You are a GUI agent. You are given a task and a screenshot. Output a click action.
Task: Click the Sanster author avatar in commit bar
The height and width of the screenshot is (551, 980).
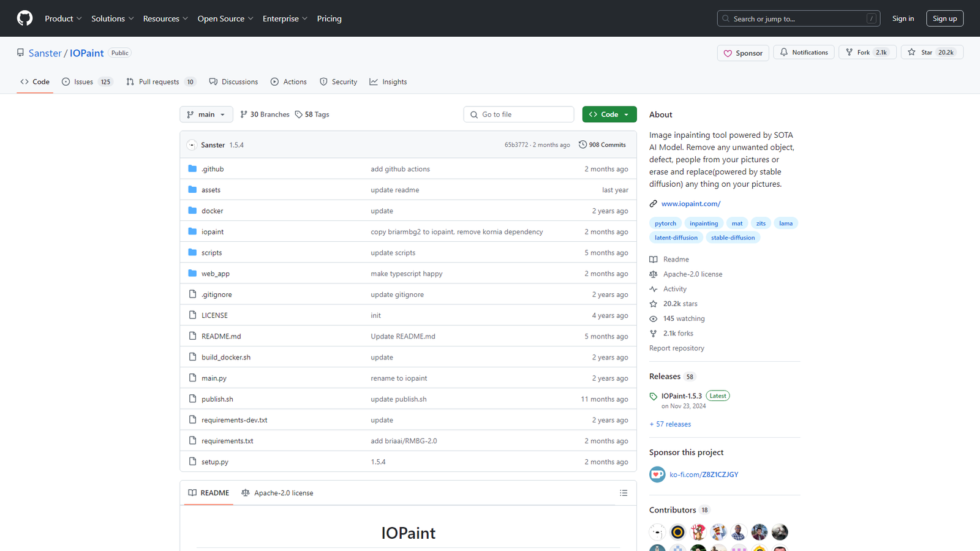point(192,145)
